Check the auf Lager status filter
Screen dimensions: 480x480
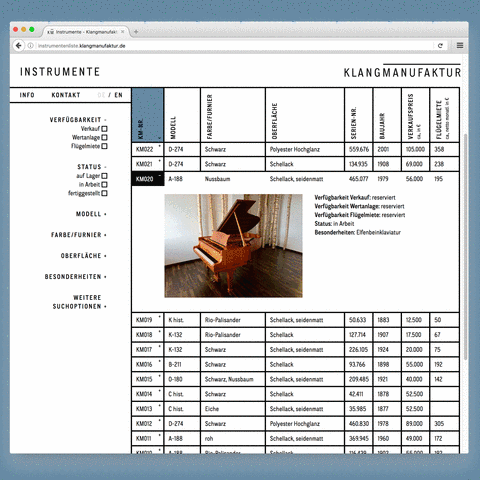pyautogui.click(x=104, y=176)
